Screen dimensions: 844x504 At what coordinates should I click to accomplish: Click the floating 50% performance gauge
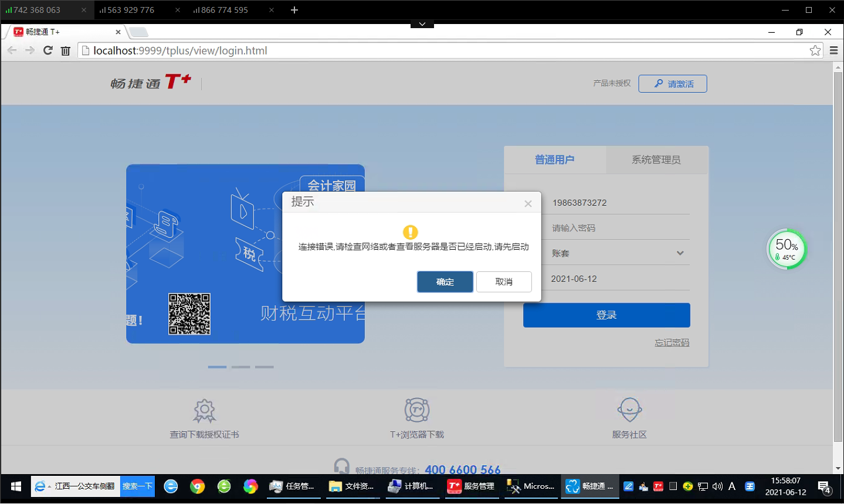(x=787, y=249)
